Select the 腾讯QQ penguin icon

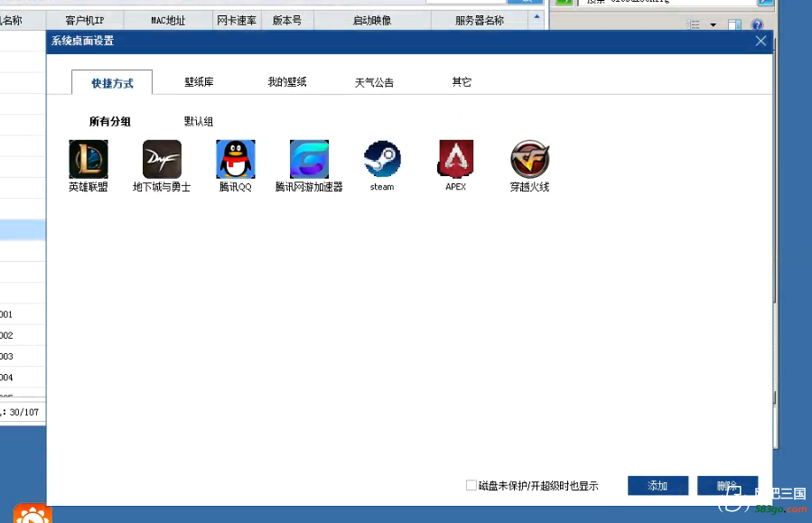(x=236, y=160)
